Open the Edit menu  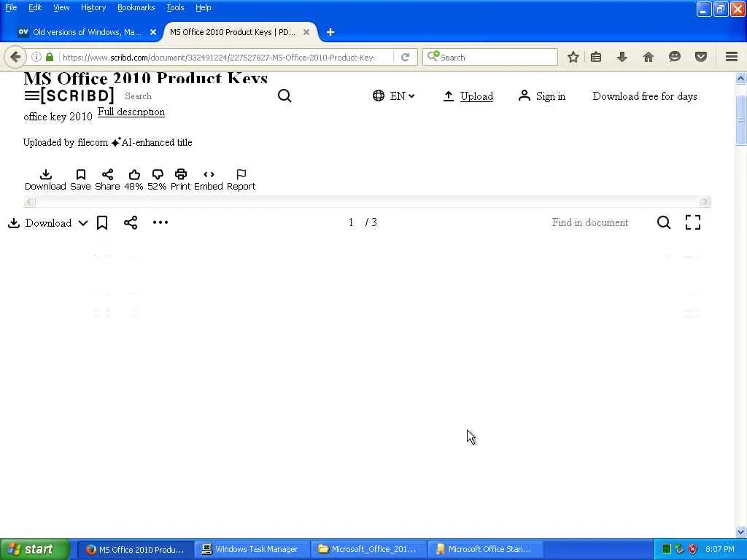coord(35,7)
